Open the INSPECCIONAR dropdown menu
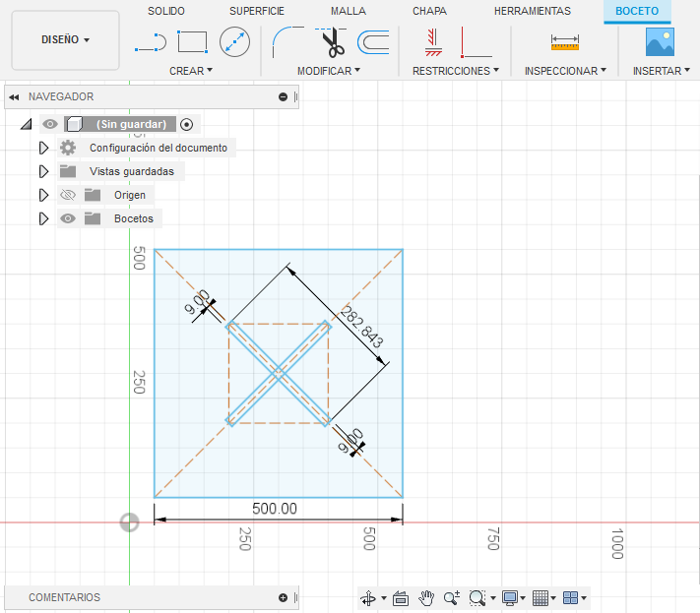700x613 pixels. (x=565, y=71)
